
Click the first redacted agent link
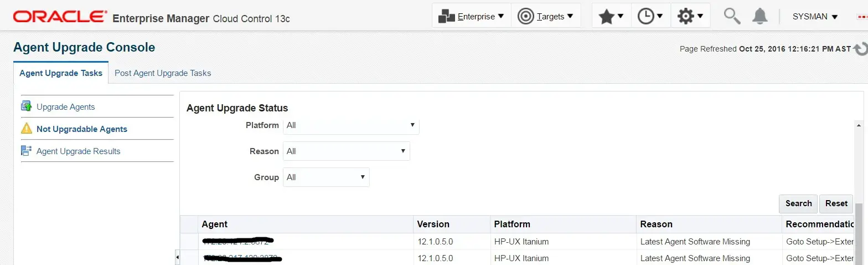pyautogui.click(x=238, y=242)
